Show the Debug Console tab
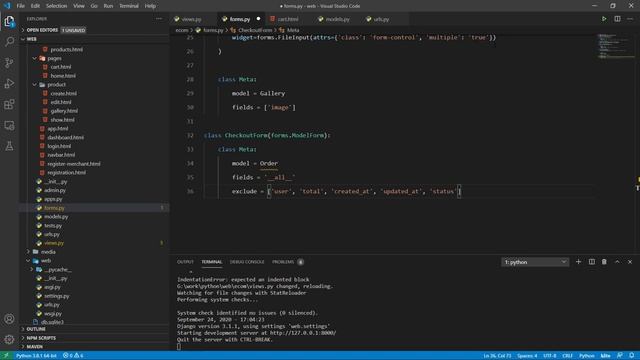 [x=247, y=262]
